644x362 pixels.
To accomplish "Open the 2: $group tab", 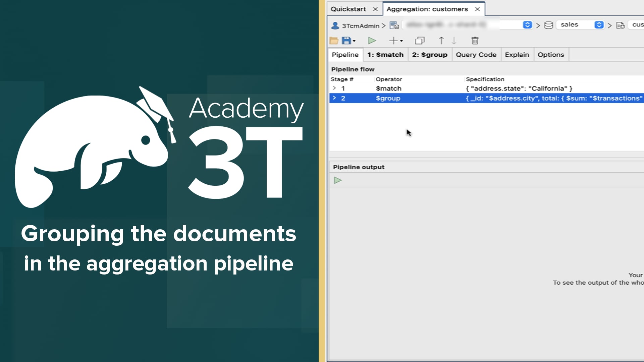I will coord(430,55).
